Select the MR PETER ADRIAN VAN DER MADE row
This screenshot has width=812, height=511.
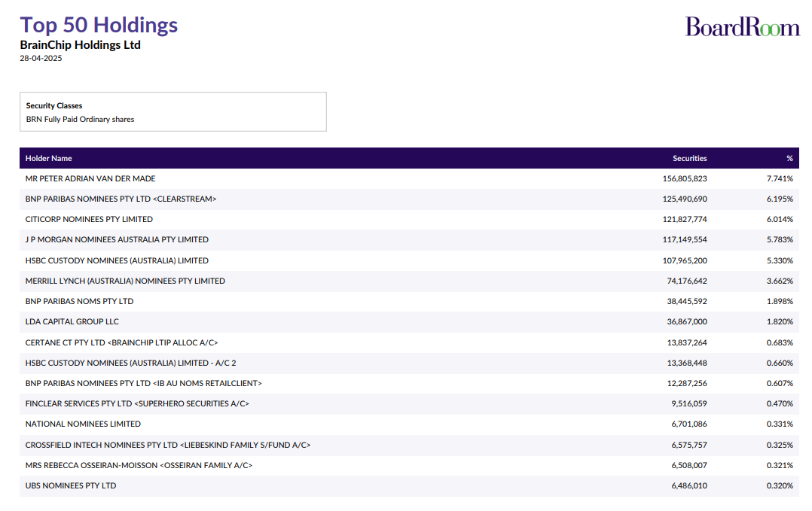90,178
